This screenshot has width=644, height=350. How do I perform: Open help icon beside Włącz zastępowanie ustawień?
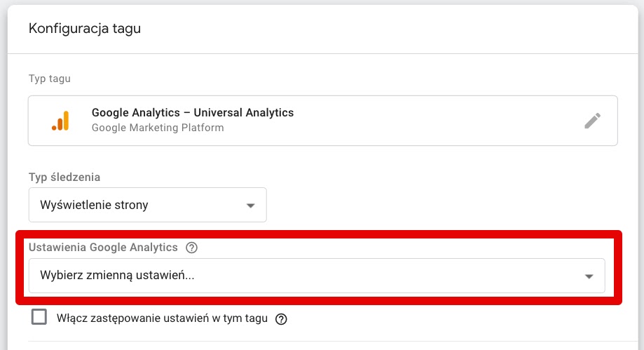click(281, 318)
